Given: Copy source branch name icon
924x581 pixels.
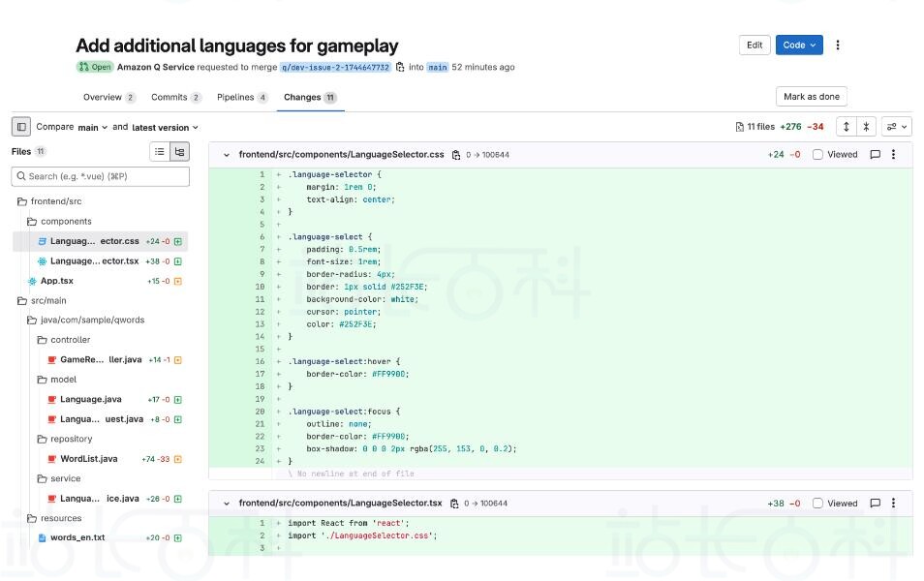Looking at the screenshot, I should [400, 68].
